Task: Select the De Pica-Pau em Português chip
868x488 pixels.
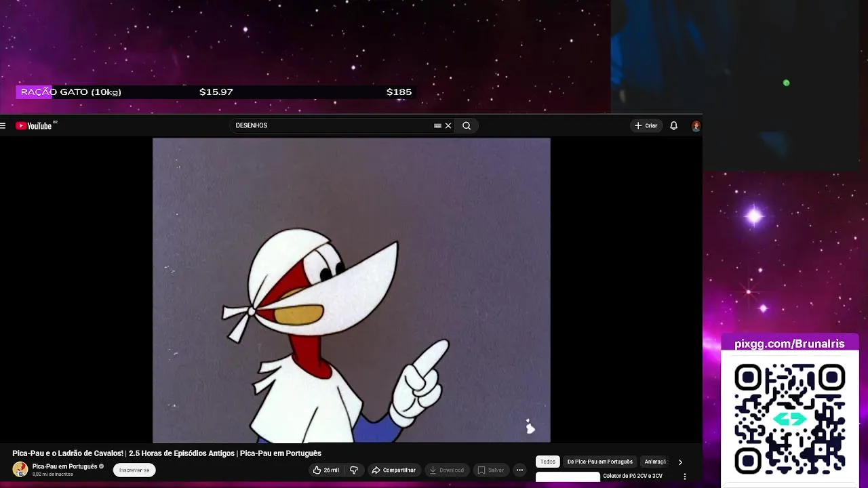Action: pyautogui.click(x=599, y=462)
